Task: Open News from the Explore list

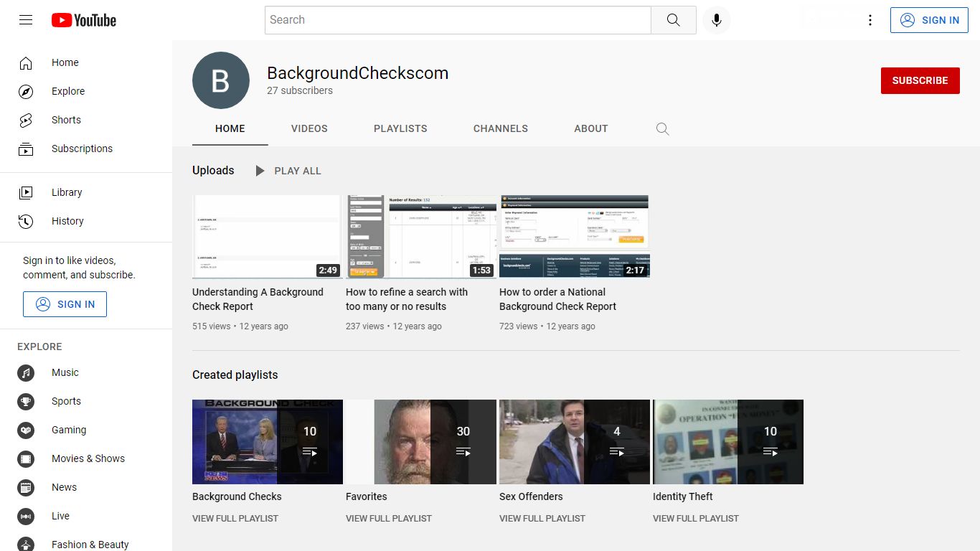Action: 86,488
